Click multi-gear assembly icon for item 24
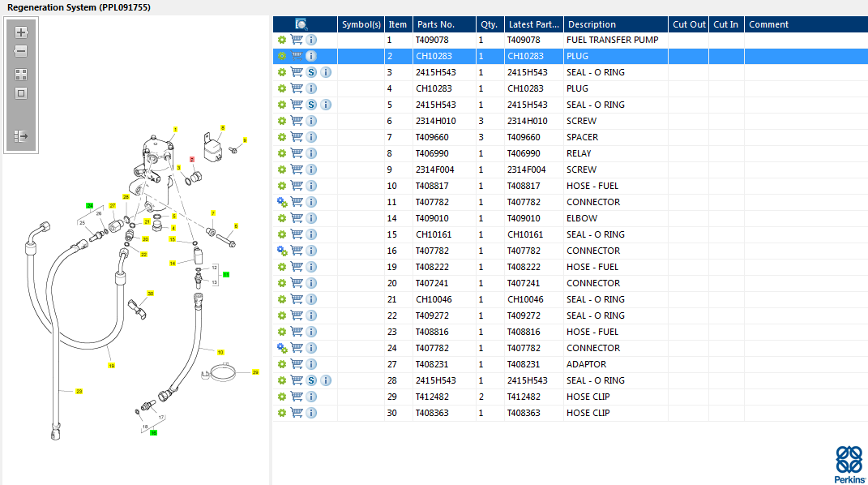868x485 pixels. click(282, 348)
